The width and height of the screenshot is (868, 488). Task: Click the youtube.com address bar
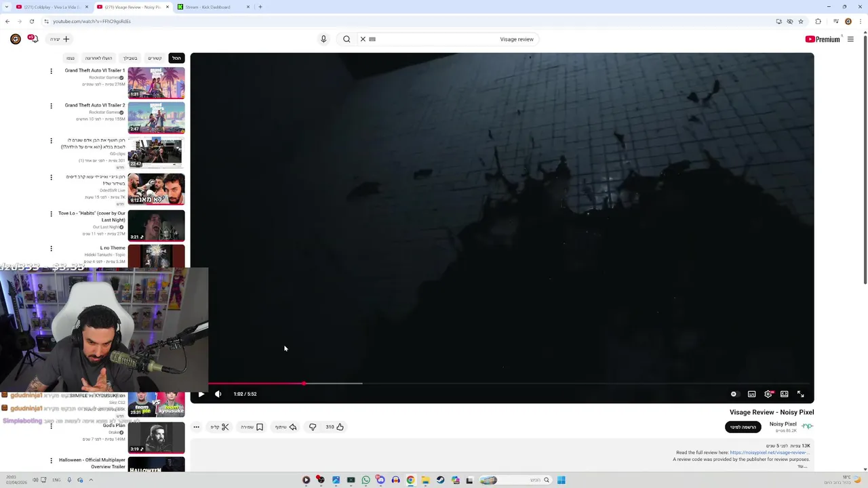pos(407,21)
